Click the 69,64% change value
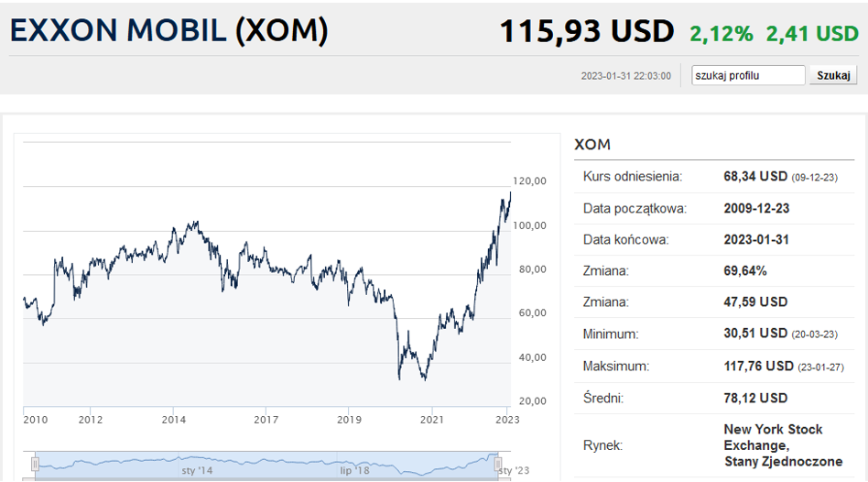This screenshot has height=482, width=868. point(745,271)
